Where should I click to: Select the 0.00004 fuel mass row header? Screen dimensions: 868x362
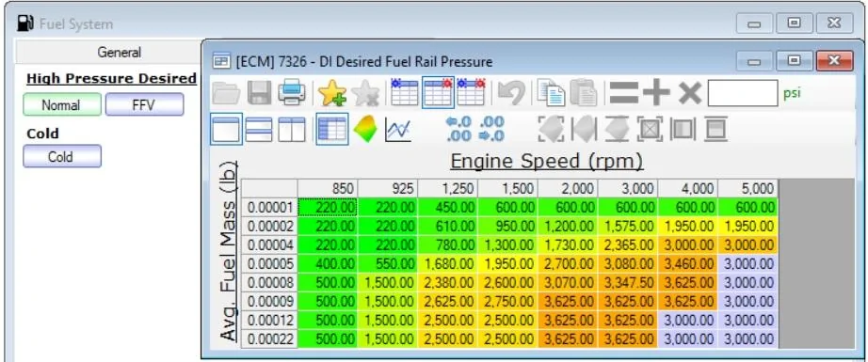(269, 244)
